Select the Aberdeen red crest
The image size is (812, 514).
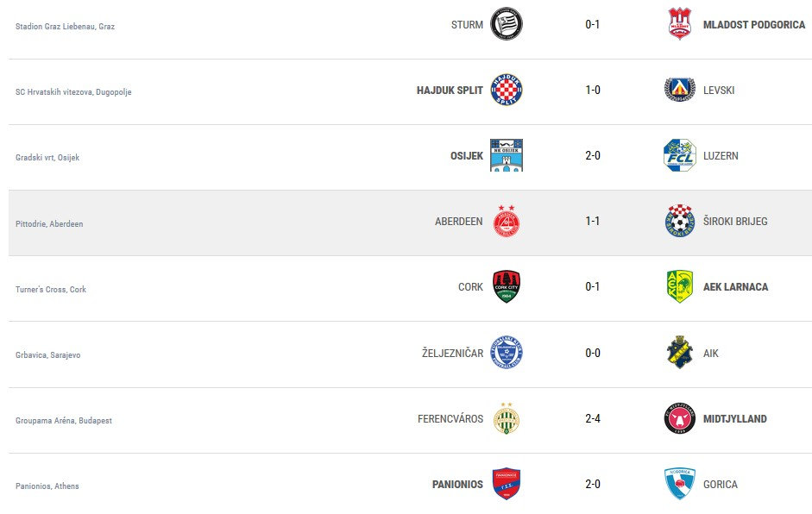point(507,221)
